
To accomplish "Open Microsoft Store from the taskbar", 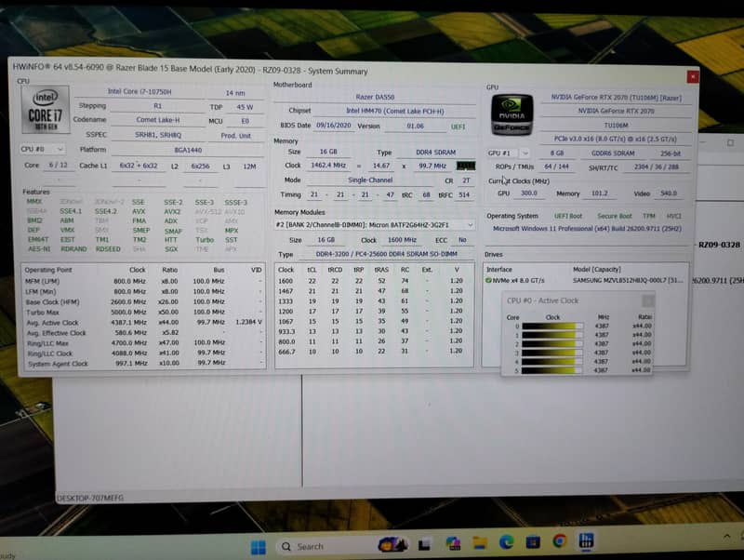I will pos(533,541).
